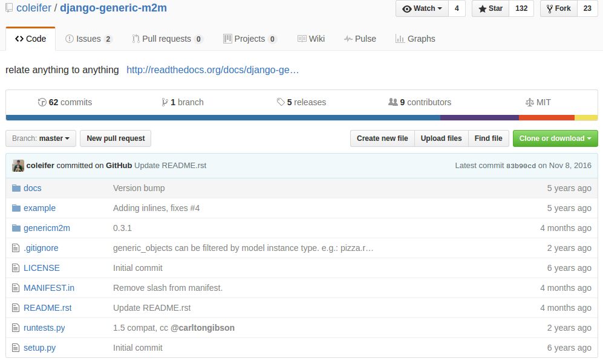This screenshot has width=603, height=364.
Task: Open the django-generic-m2m repository name link
Action: tap(114, 8)
